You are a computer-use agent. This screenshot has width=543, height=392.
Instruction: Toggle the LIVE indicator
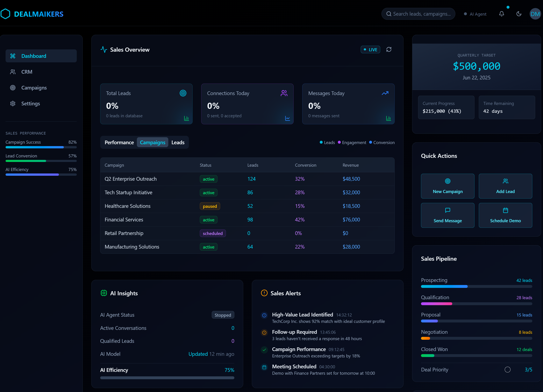(370, 49)
